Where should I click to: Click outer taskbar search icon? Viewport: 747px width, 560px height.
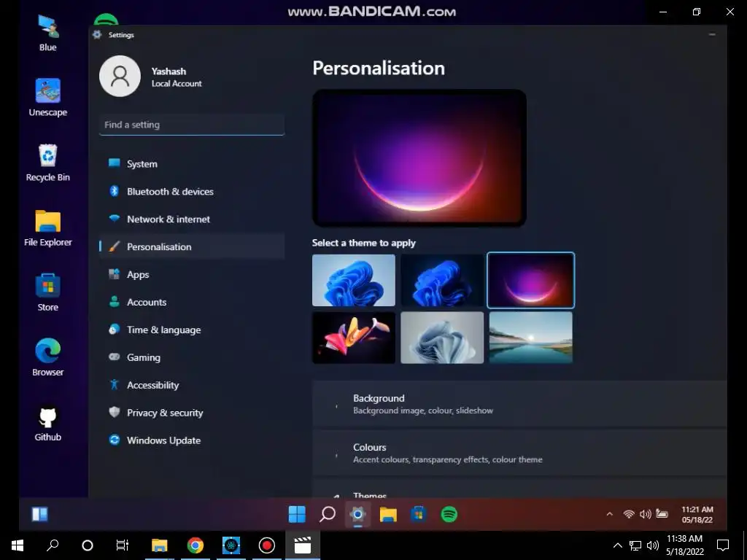coord(53,545)
